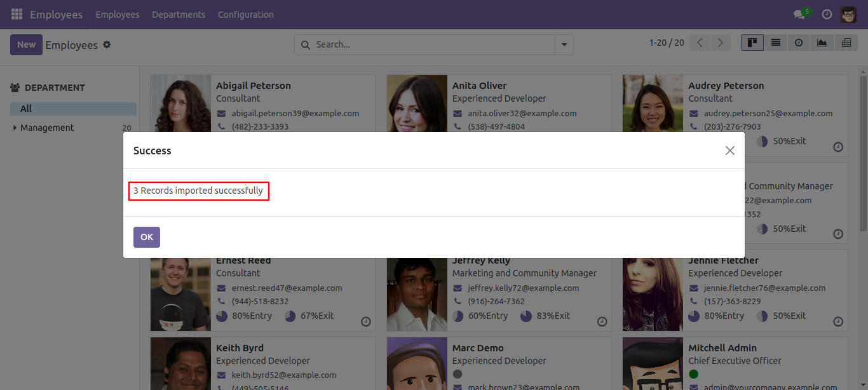The height and width of the screenshot is (390, 868).
Task: Open Keith Byrd's employee card
Action: [263, 364]
